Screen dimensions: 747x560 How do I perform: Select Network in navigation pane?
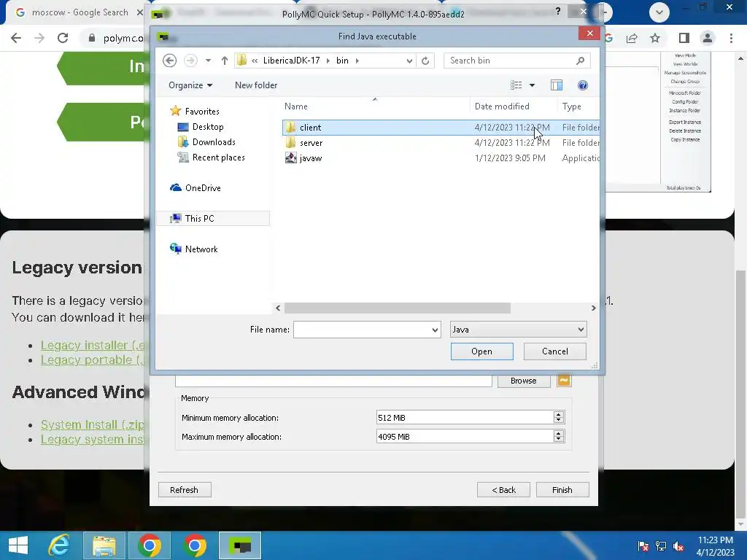coord(201,249)
